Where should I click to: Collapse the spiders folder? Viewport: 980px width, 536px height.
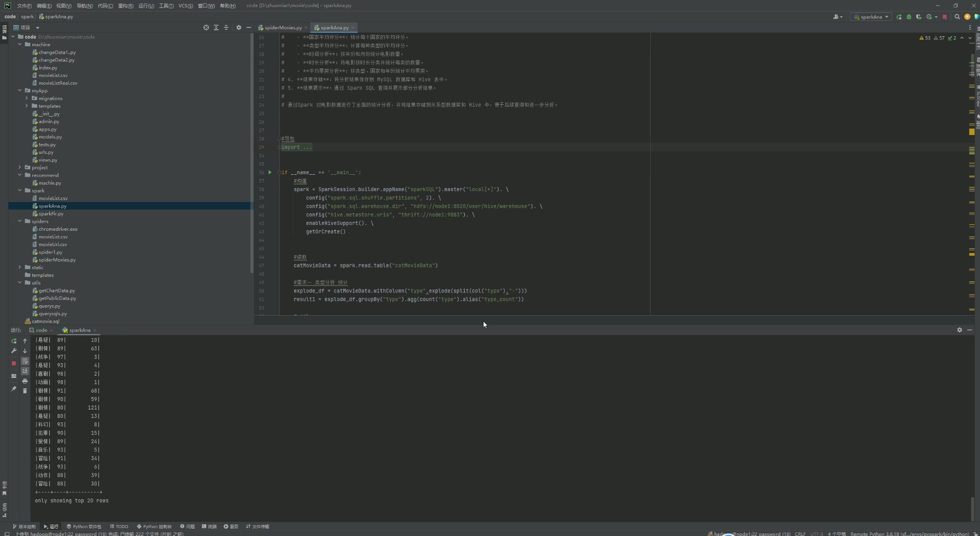coord(20,221)
